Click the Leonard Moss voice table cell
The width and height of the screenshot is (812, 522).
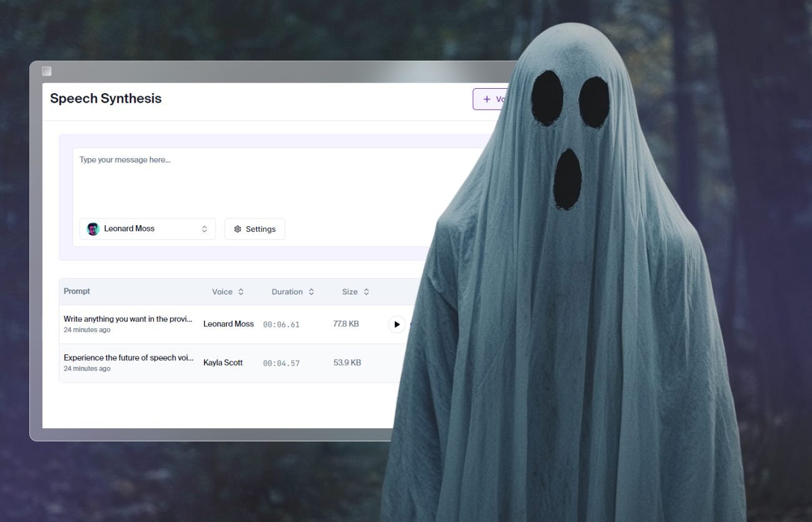point(229,324)
